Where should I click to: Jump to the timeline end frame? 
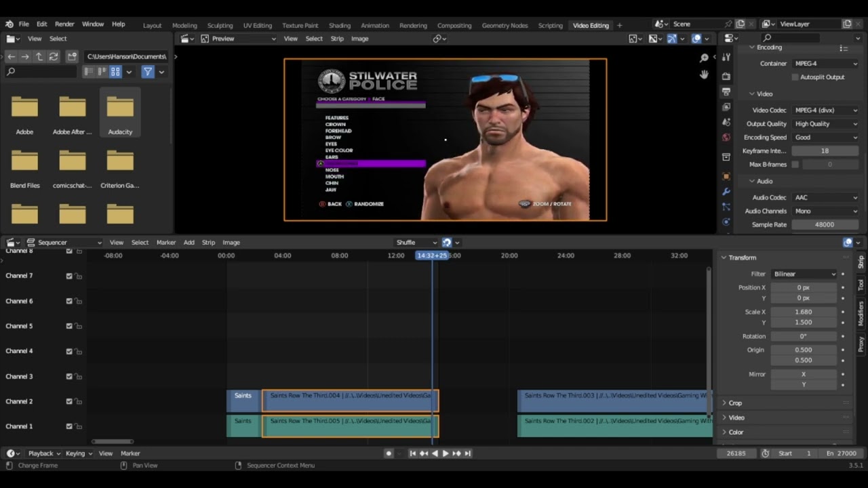tap(467, 453)
